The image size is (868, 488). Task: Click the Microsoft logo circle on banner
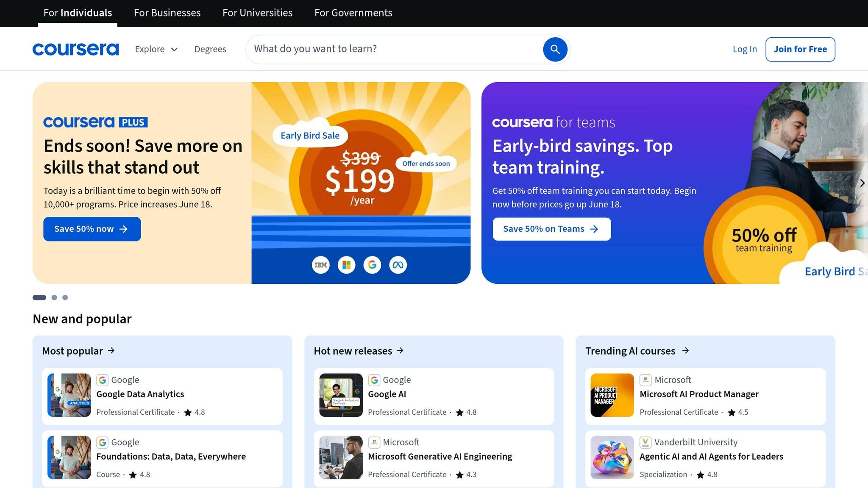coord(346,265)
